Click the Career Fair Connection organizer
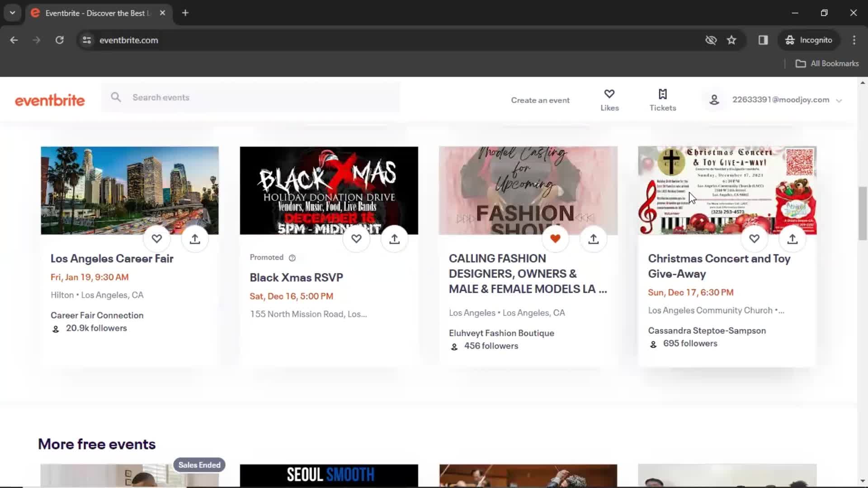Image resolution: width=868 pixels, height=488 pixels. (x=97, y=315)
